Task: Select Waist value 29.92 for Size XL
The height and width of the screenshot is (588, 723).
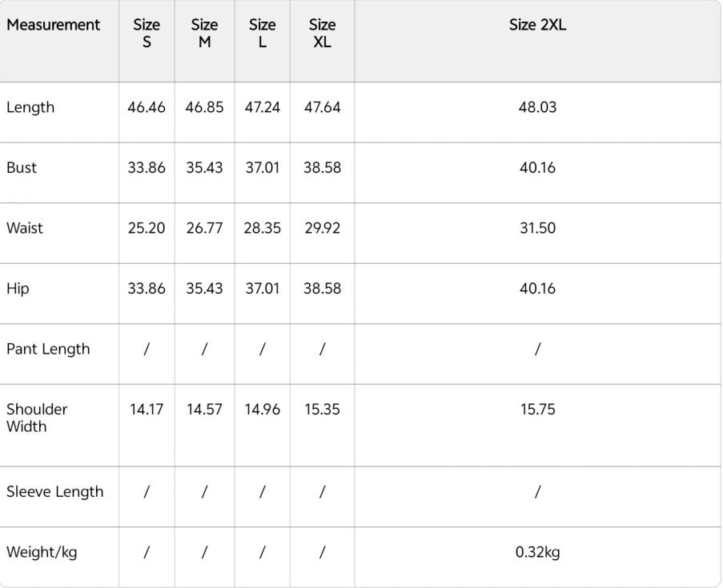Action: click(322, 228)
